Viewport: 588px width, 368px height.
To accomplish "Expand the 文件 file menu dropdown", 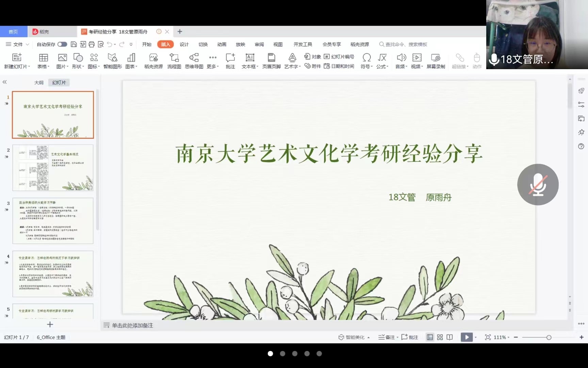I will click(x=18, y=44).
